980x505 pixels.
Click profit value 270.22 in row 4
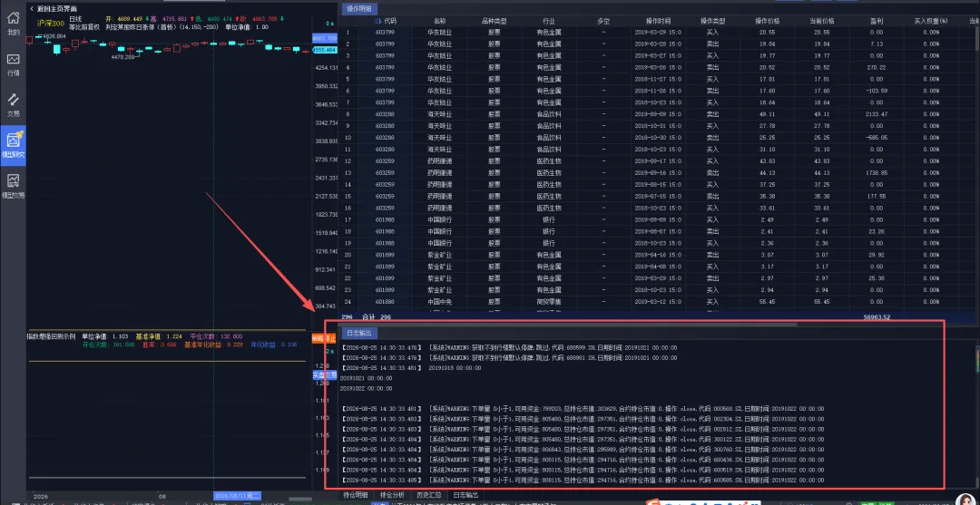click(x=877, y=67)
